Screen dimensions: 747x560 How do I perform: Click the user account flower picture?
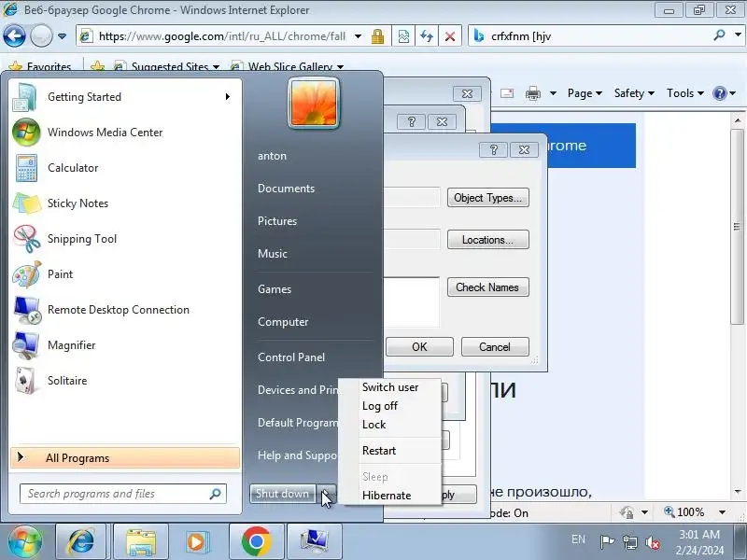(x=314, y=103)
